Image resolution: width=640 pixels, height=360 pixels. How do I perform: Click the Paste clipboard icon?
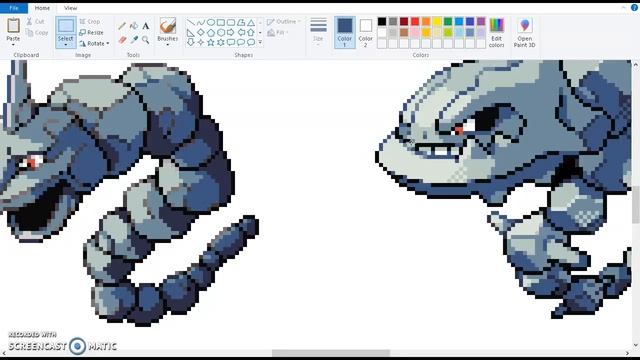pos(13,25)
